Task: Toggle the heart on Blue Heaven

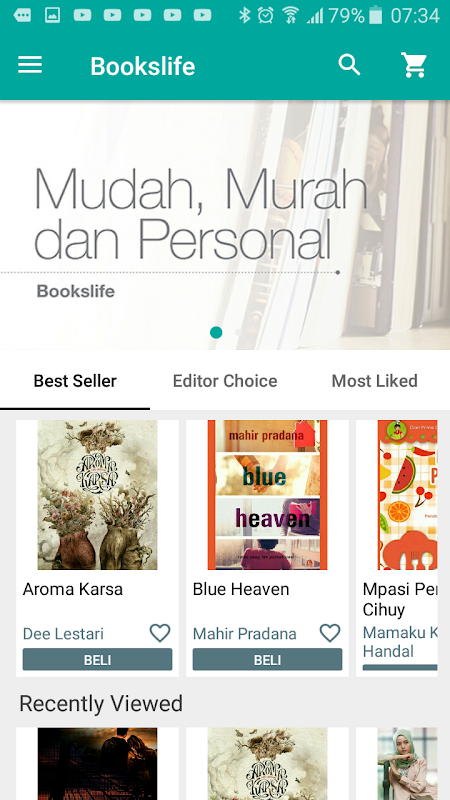Action: pyautogui.click(x=330, y=633)
